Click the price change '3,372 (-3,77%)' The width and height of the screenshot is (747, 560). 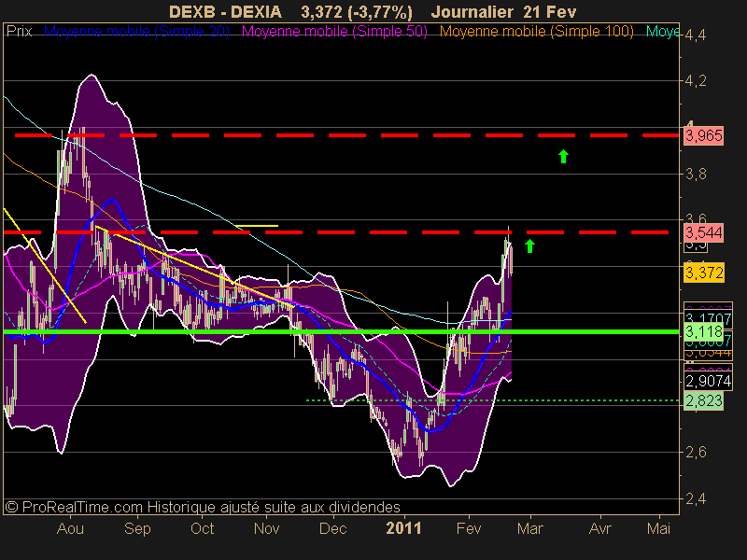pyautogui.click(x=357, y=12)
